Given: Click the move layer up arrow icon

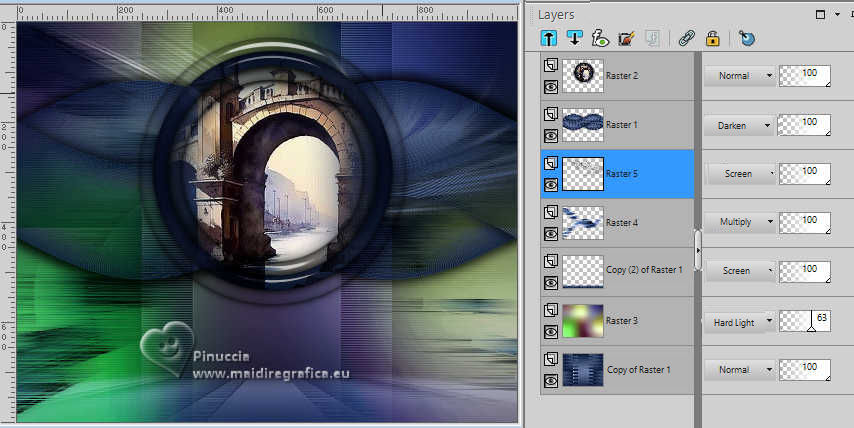Looking at the screenshot, I should click(549, 38).
